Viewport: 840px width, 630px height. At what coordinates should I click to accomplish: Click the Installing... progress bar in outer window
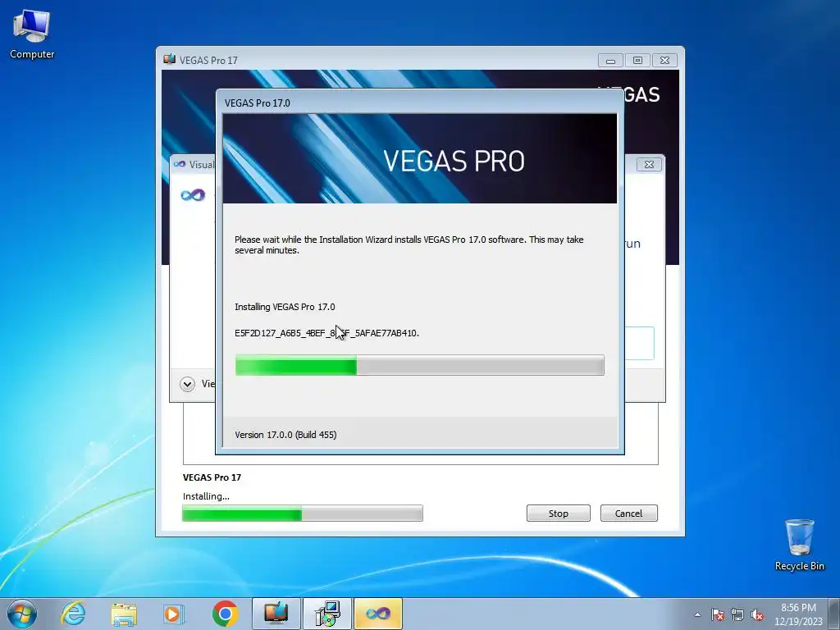pyautogui.click(x=303, y=514)
